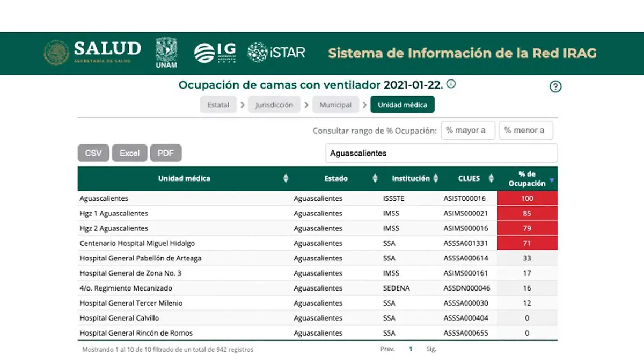Sort by Estado column arrows

(x=375, y=178)
